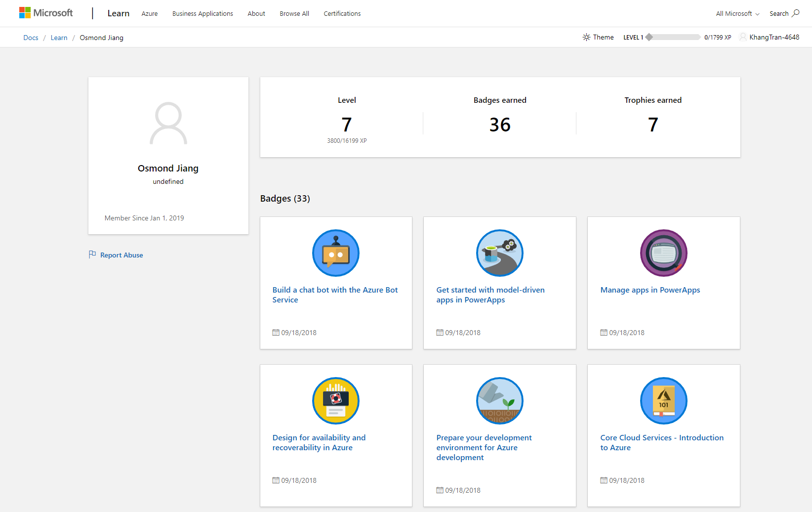Click the Badges earned count 36
This screenshot has width=812, height=512.
[x=500, y=125]
